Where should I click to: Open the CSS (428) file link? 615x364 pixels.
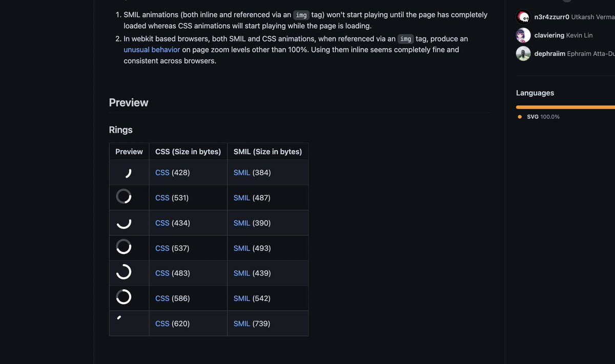pyautogui.click(x=162, y=173)
